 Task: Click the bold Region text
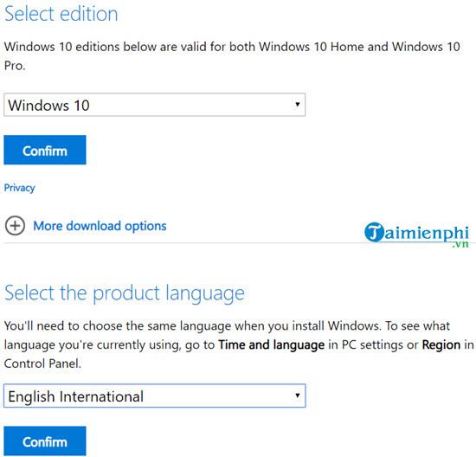click(x=441, y=345)
